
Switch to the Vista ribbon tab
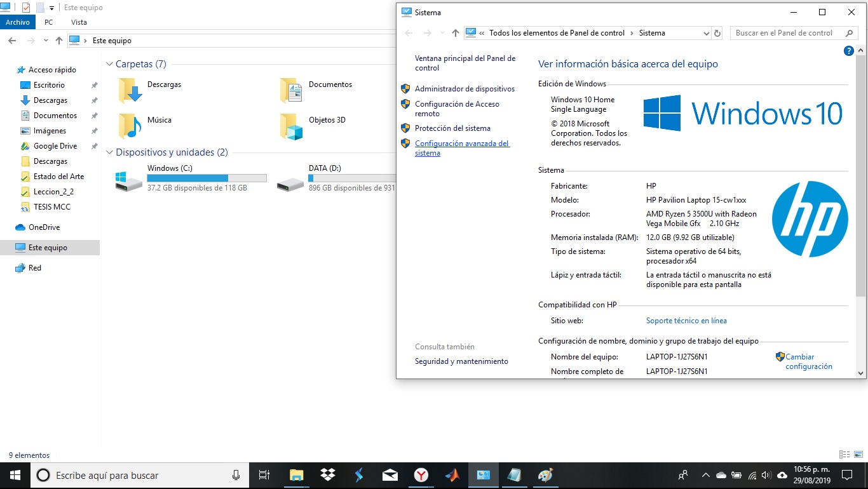(79, 22)
